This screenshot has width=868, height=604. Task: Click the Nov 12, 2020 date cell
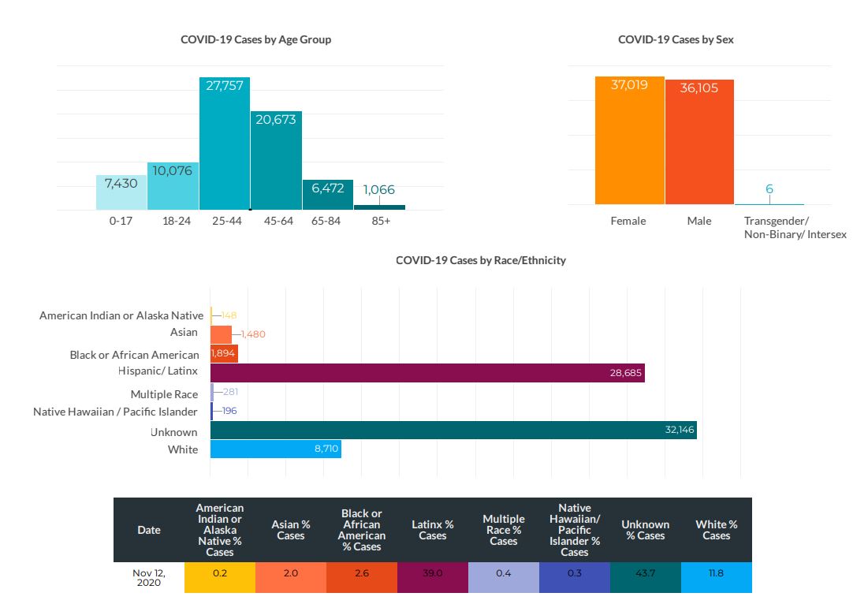coord(148,576)
